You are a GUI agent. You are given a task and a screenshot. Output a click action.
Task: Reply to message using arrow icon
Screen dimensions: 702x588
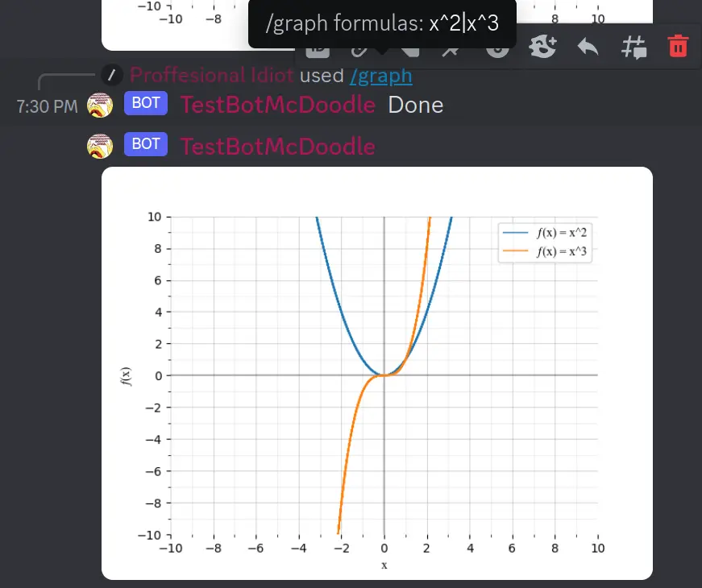tap(588, 47)
